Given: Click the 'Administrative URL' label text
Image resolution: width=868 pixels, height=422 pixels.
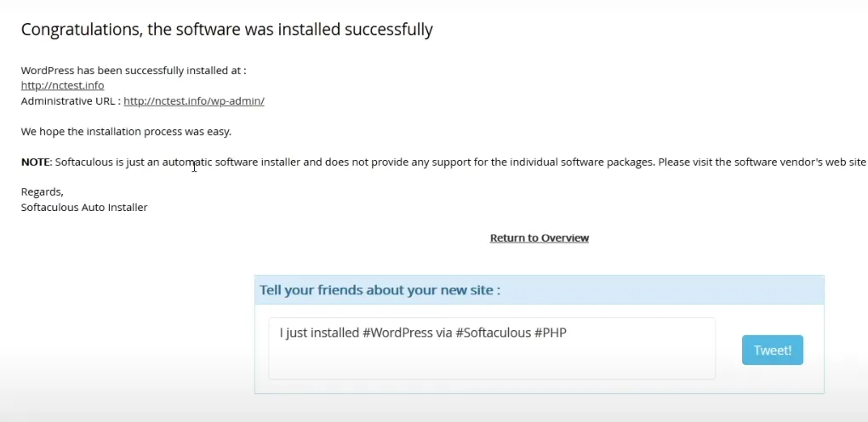Looking at the screenshot, I should [71, 101].
